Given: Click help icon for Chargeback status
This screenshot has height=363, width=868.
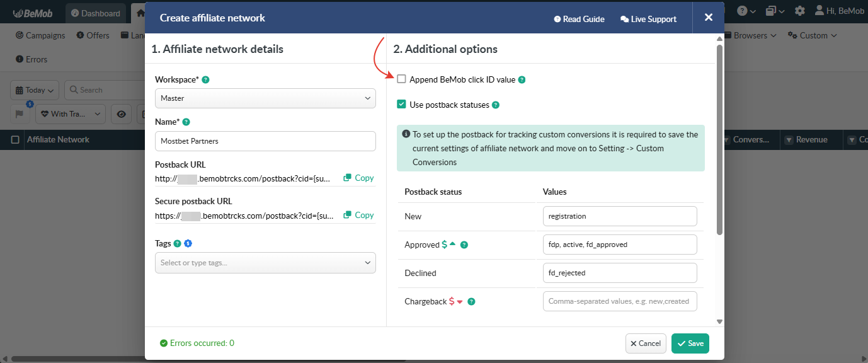Looking at the screenshot, I should pos(471,302).
